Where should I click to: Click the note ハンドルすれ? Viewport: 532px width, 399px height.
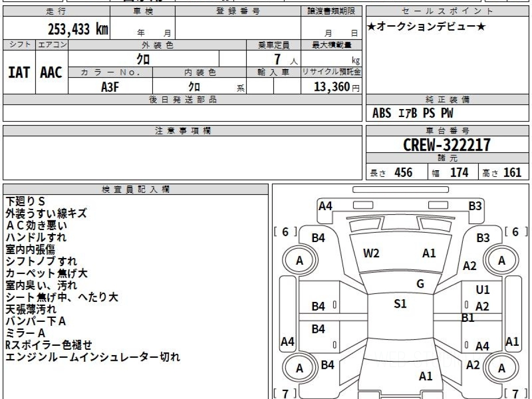pyautogui.click(x=36, y=237)
